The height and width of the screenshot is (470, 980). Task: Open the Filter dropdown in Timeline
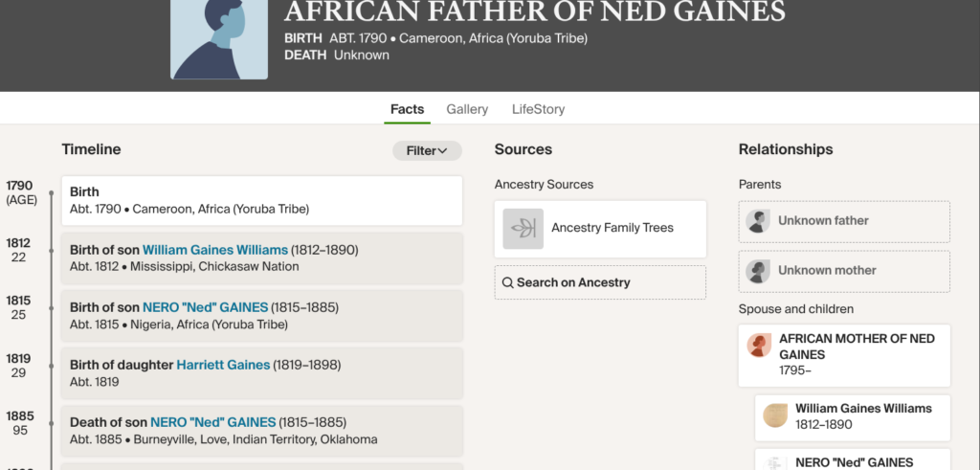[427, 150]
